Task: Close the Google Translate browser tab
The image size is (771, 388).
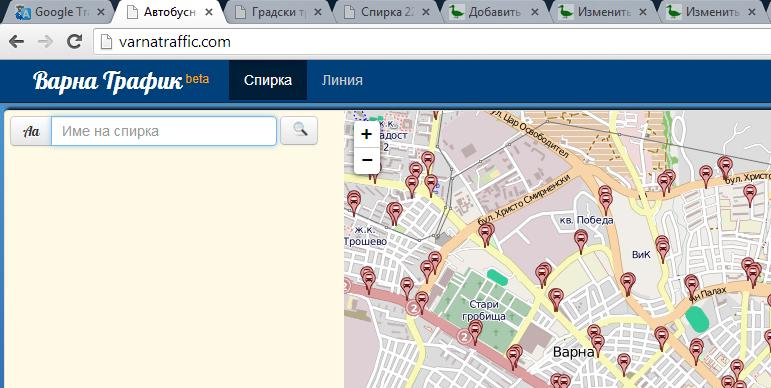Action: pos(101,13)
